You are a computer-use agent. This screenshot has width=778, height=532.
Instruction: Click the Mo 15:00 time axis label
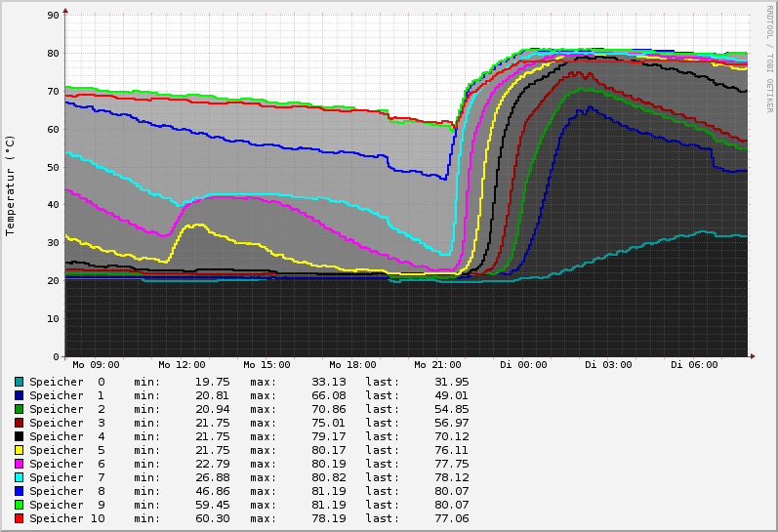(266, 365)
